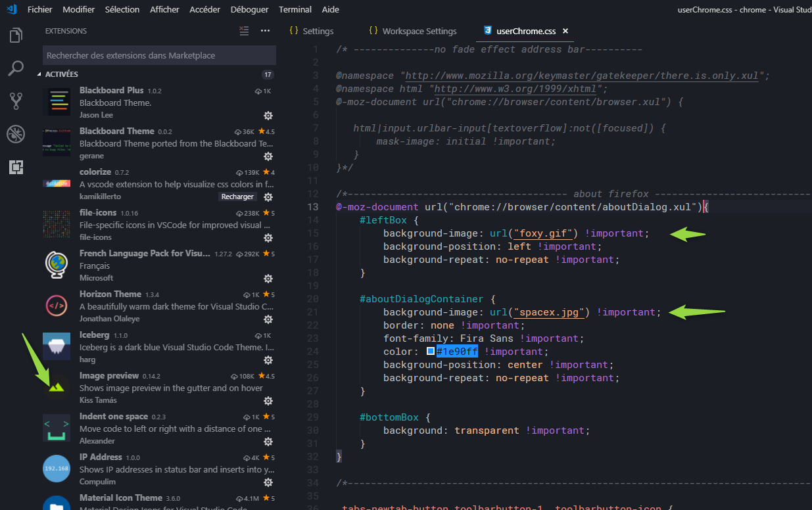This screenshot has width=812, height=510.
Task: Open the Source Control view
Action: pyautogui.click(x=16, y=101)
